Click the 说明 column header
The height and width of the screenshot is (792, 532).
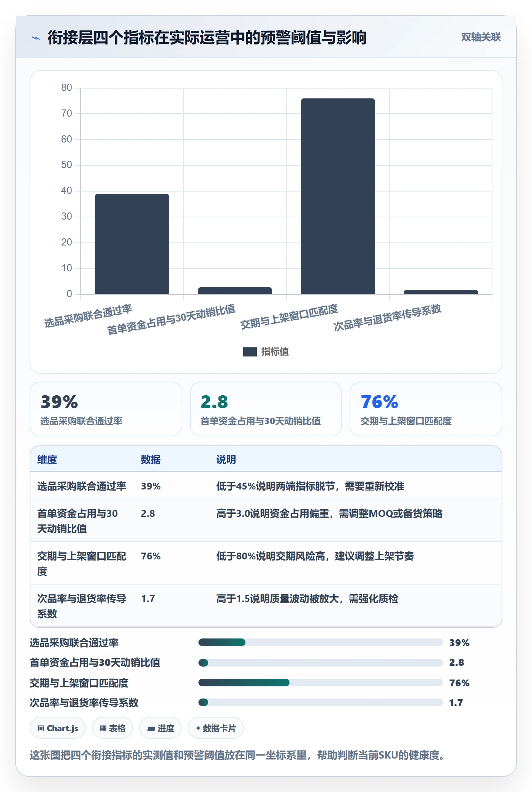point(226,459)
